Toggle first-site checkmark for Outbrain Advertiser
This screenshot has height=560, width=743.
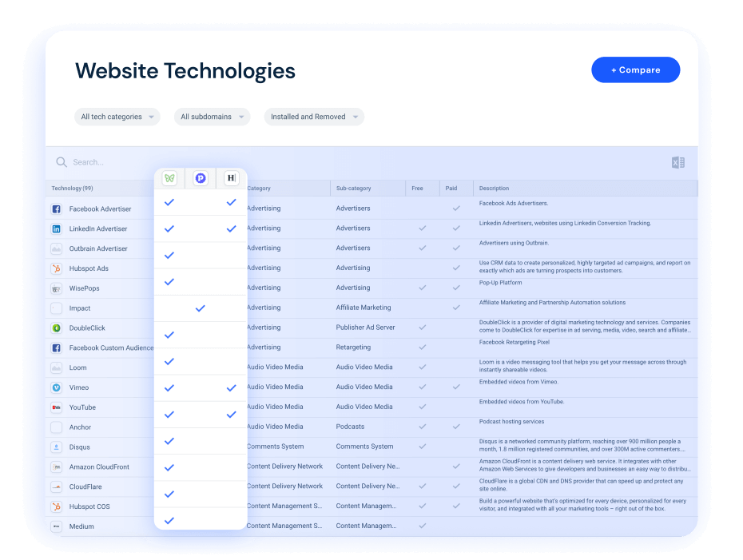(x=169, y=256)
